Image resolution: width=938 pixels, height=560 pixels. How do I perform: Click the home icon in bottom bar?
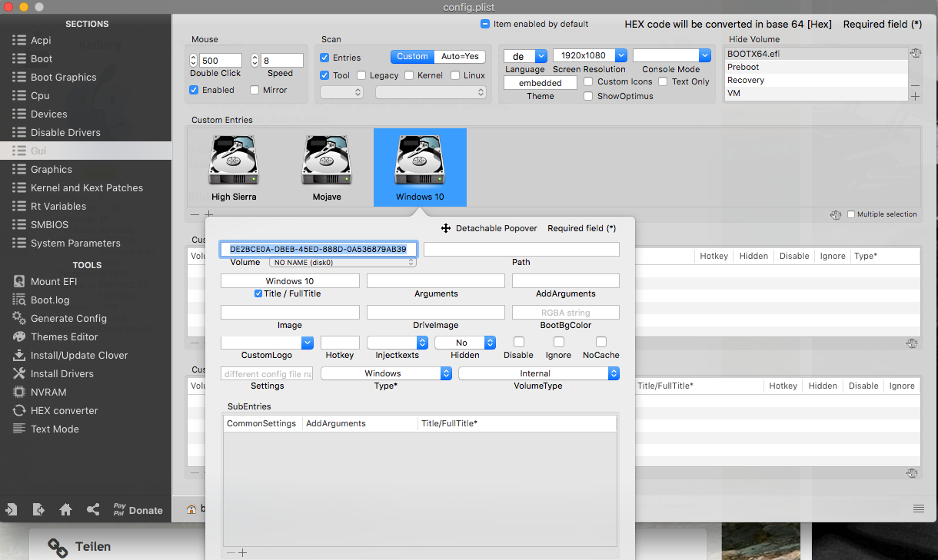click(x=65, y=509)
